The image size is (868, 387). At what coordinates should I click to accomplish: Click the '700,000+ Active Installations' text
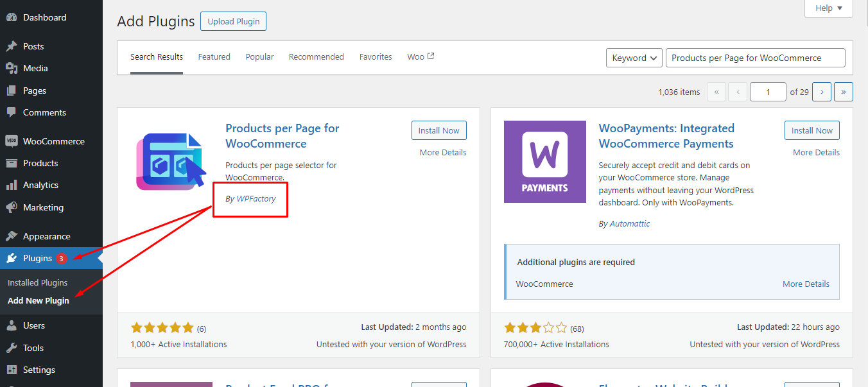coord(557,344)
